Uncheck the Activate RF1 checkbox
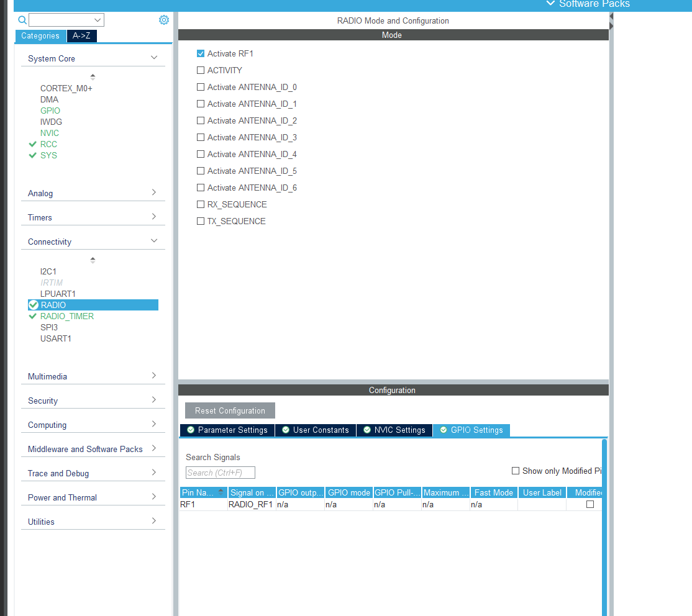 201,53
